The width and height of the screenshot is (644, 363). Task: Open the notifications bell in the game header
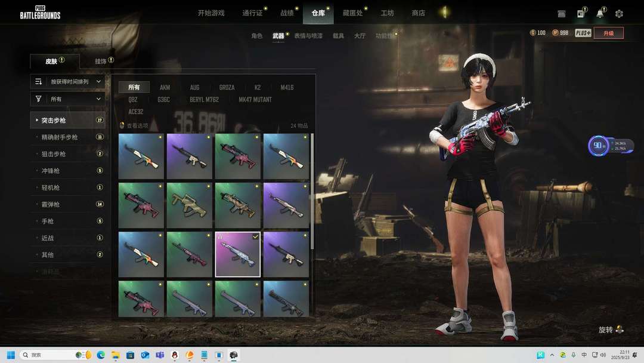(x=600, y=14)
